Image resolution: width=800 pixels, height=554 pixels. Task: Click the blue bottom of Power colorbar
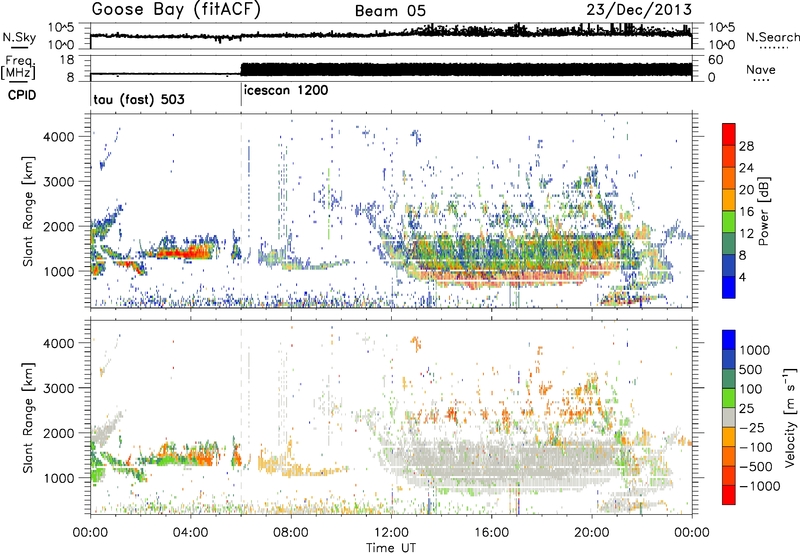729,288
